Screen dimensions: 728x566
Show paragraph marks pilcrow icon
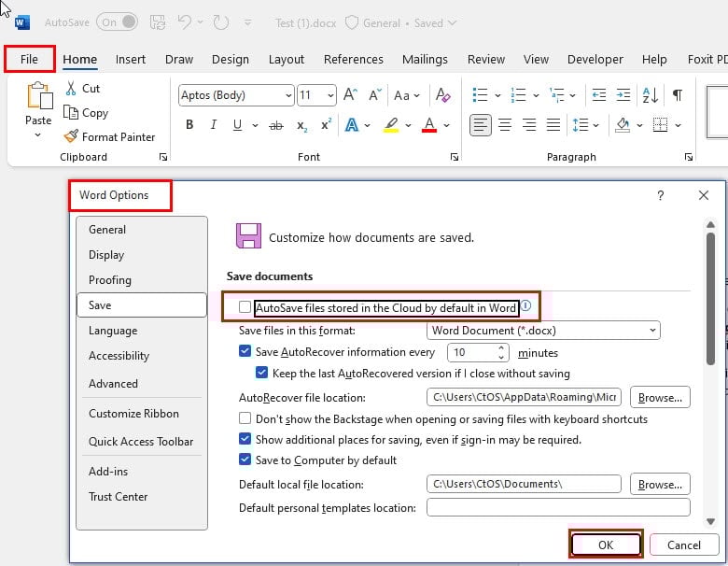coord(678,94)
